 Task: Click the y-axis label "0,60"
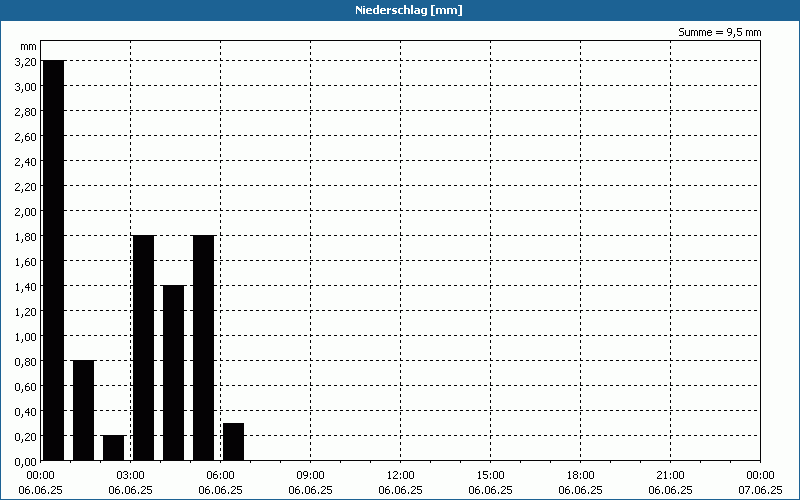click(x=26, y=387)
